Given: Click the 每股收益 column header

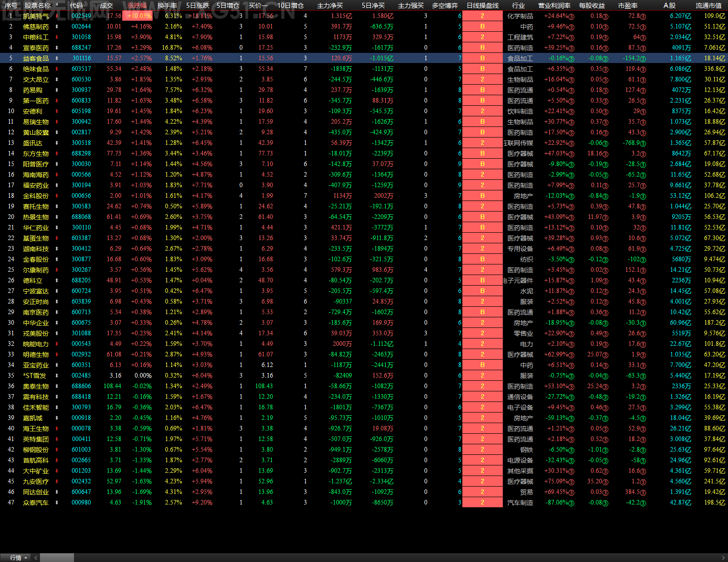Looking at the screenshot, I should 592,6.
